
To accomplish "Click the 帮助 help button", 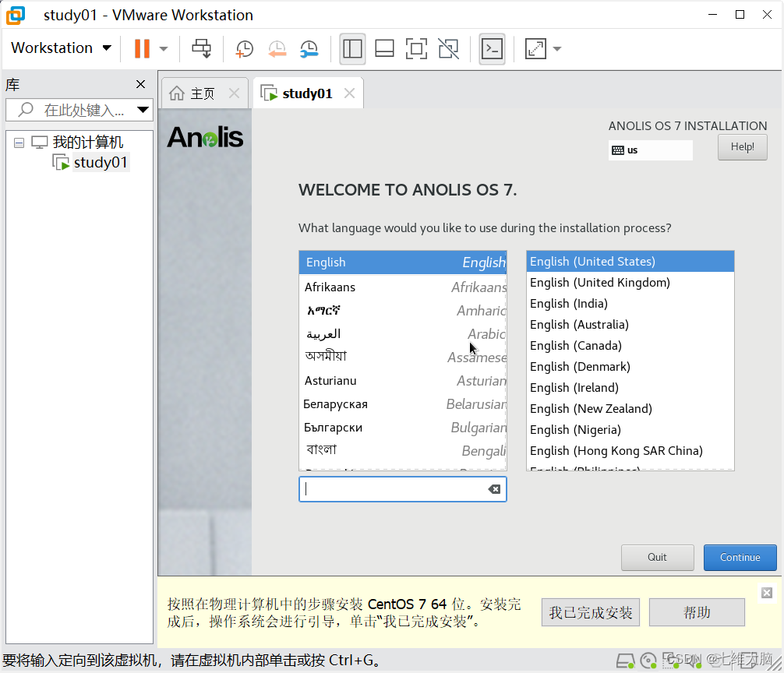I will [x=697, y=612].
